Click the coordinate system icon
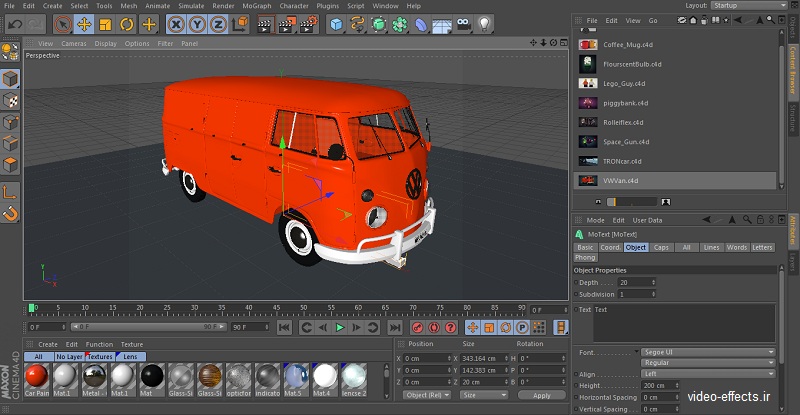The width and height of the screenshot is (800, 415). click(240, 24)
